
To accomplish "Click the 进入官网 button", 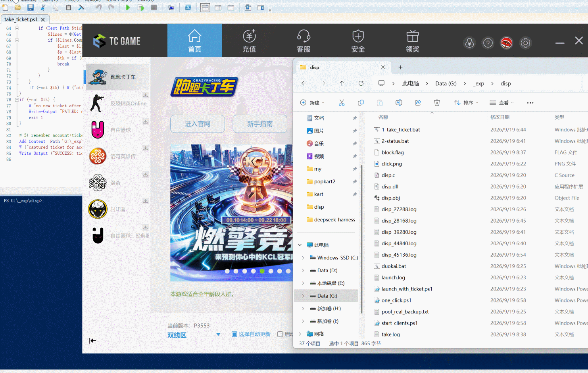I will point(198,124).
